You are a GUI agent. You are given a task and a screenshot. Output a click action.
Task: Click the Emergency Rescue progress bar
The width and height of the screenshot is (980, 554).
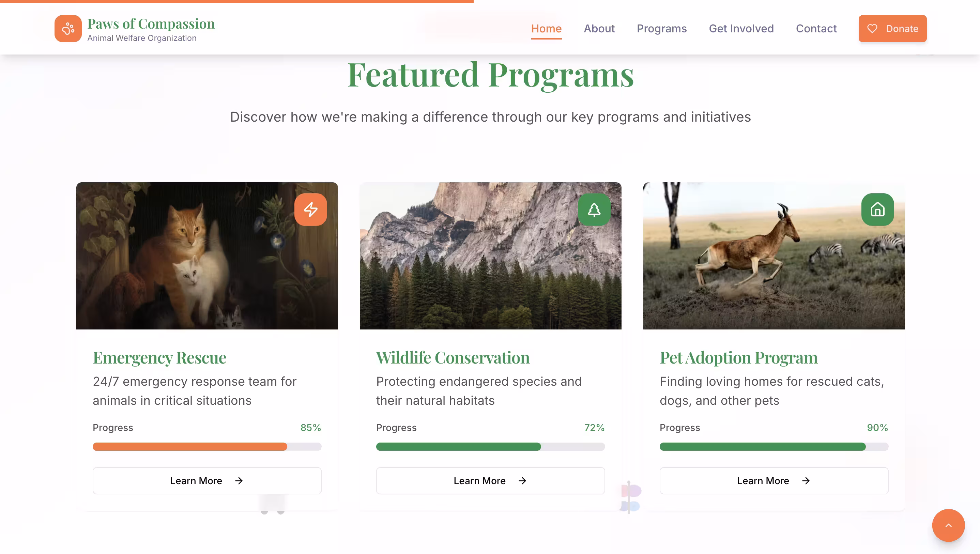point(207,447)
